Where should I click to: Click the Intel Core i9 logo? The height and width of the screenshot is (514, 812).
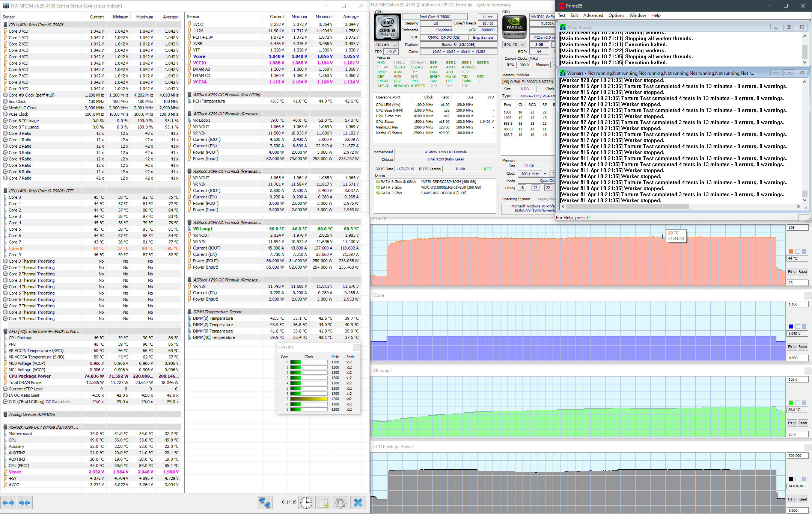click(387, 27)
